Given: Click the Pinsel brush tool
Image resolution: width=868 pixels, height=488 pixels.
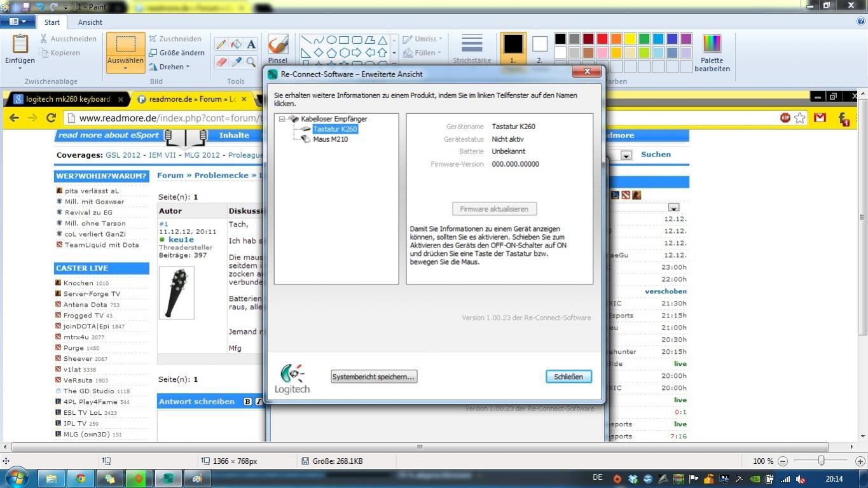Looking at the screenshot, I should (278, 50).
